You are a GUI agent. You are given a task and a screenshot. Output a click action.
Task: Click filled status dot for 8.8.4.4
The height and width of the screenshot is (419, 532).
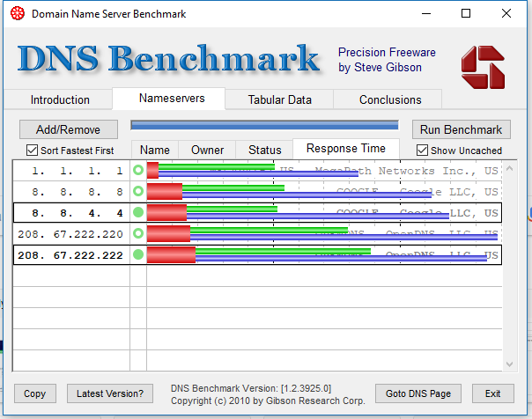138,212
